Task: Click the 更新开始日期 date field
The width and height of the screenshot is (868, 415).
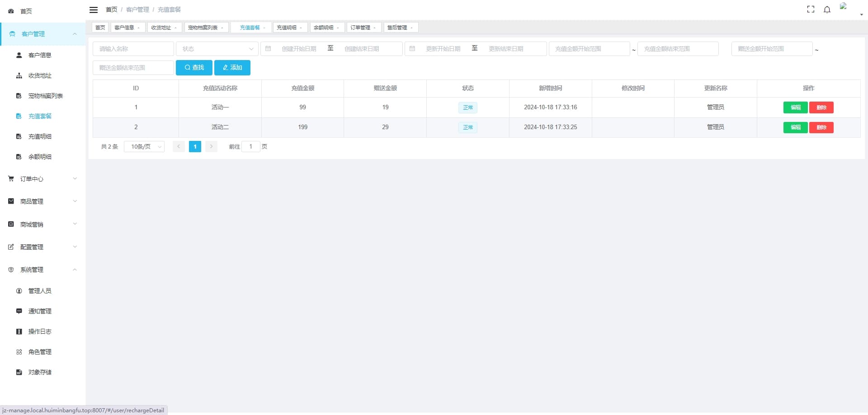Action: coord(443,49)
